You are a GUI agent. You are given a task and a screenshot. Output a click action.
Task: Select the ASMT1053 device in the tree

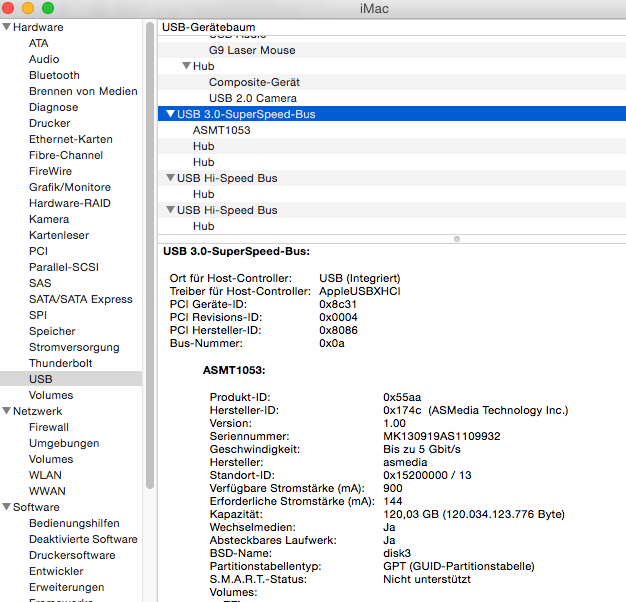[x=221, y=130]
